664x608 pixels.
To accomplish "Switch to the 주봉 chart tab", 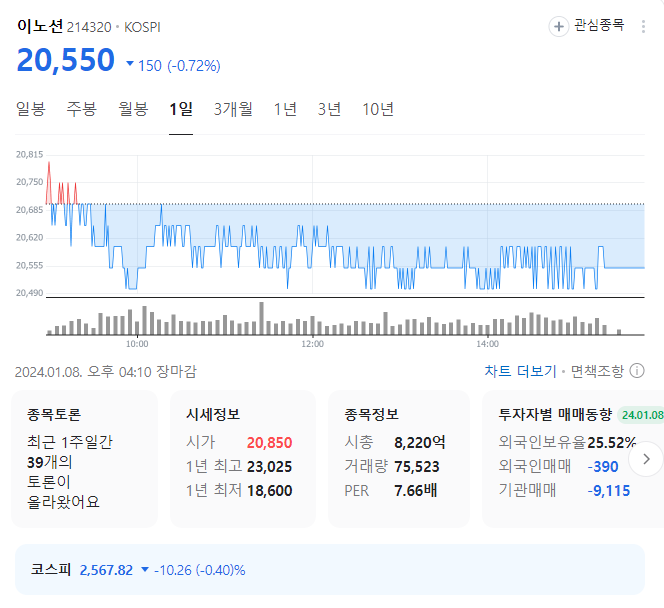I will pyautogui.click(x=82, y=109).
